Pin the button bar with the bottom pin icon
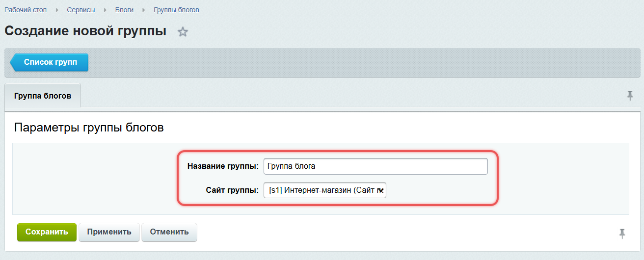The image size is (644, 260). click(x=622, y=234)
